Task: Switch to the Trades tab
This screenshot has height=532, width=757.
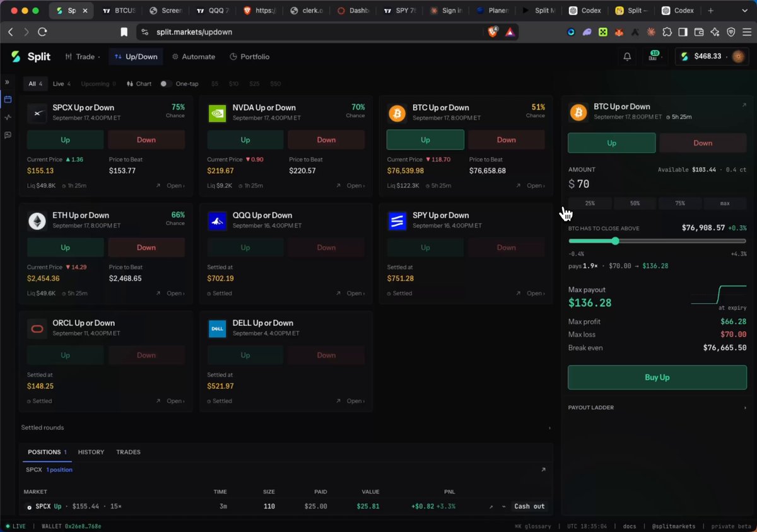Action: [128, 452]
